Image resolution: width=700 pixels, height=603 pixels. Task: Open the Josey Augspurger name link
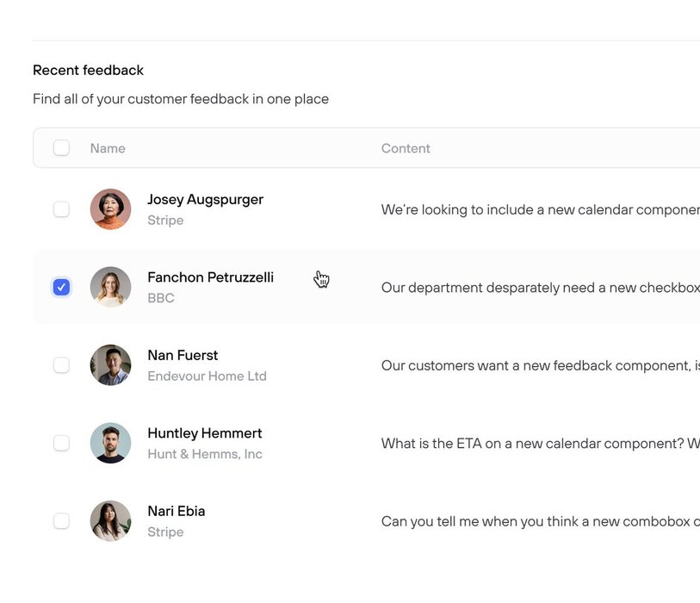click(x=205, y=200)
